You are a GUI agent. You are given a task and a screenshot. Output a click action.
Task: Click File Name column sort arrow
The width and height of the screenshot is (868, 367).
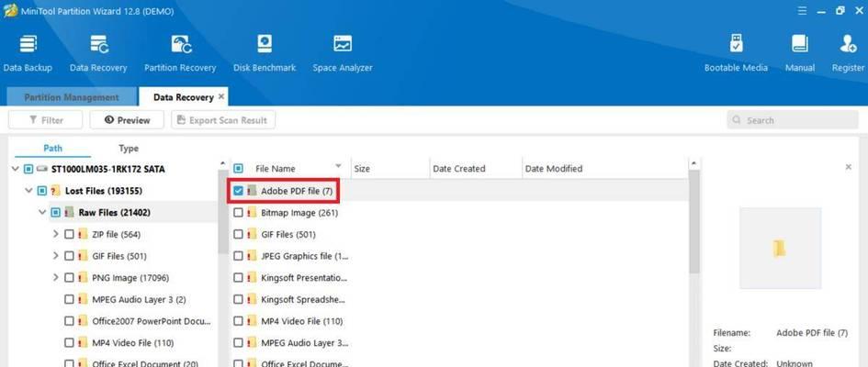point(338,166)
